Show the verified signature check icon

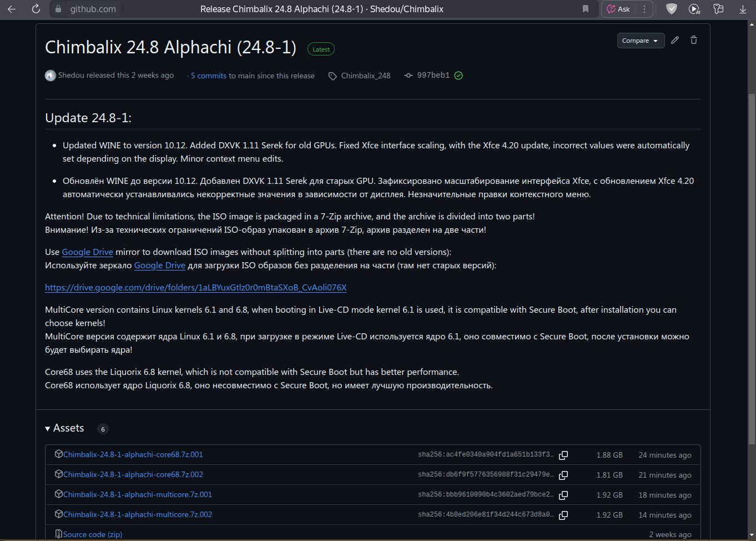(458, 76)
